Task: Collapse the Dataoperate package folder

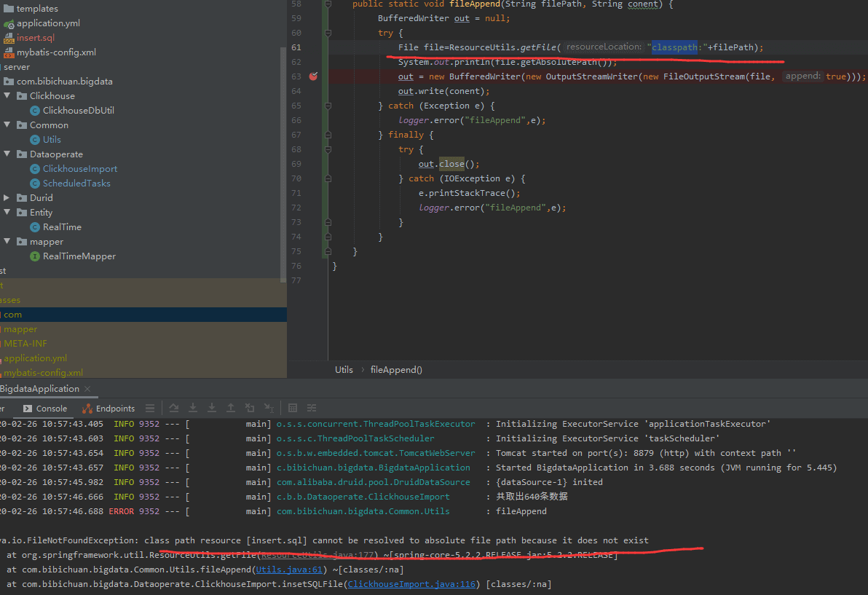Action: [x=7, y=154]
